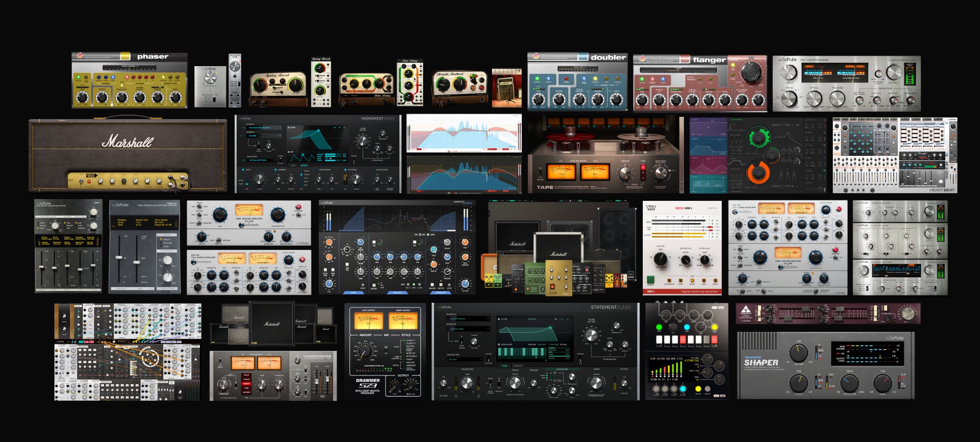Click the Amount knob on the Tape plugin

coord(625,173)
